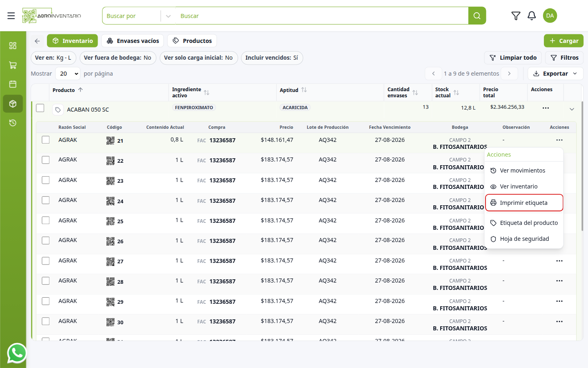Viewport: 588px width, 368px height.
Task: Open actions dots for the ACABAN 050 SC row
Action: point(546,108)
